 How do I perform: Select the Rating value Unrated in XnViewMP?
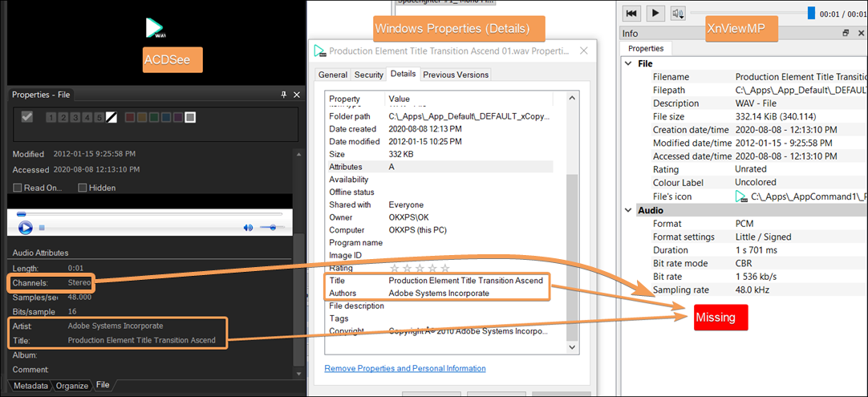pos(751,169)
